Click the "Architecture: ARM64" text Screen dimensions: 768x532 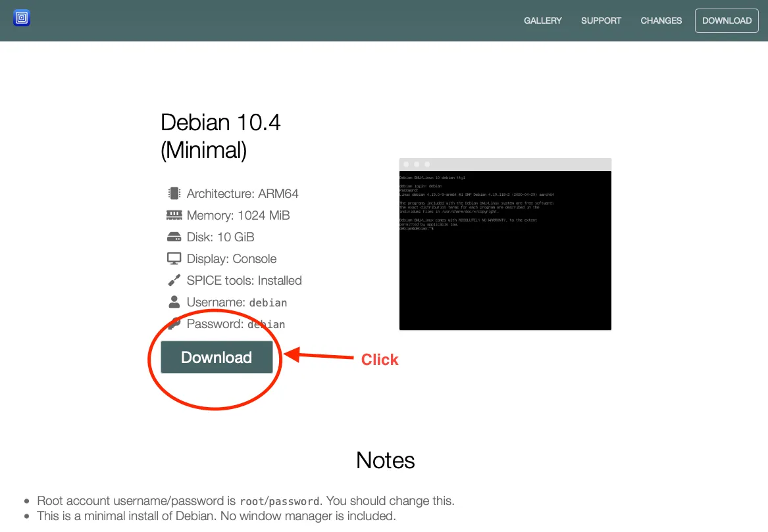click(242, 194)
